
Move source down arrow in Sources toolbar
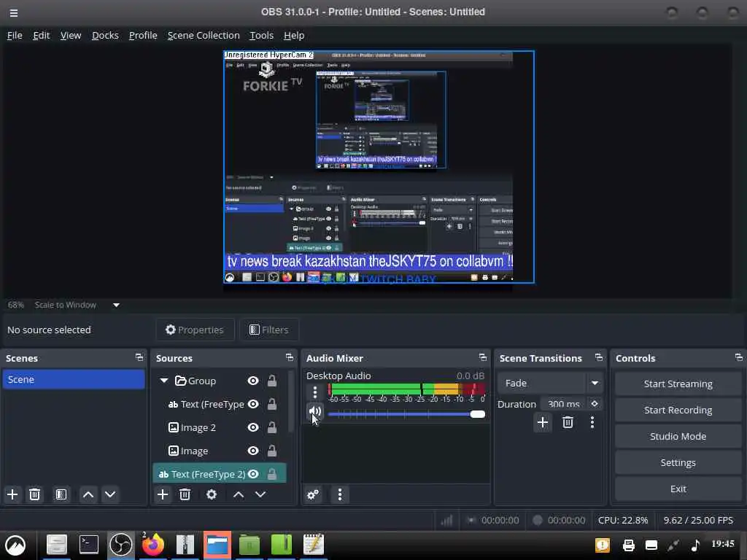coord(260,494)
